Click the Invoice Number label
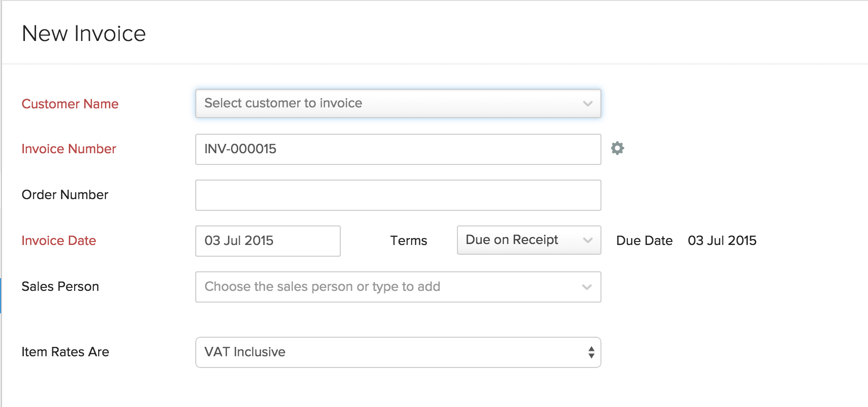This screenshot has width=868, height=407. point(69,149)
